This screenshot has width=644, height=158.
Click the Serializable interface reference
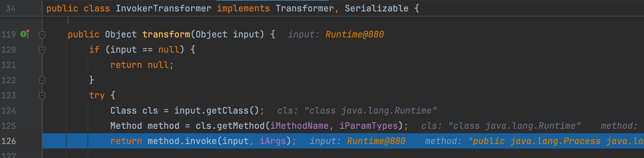coord(376,9)
